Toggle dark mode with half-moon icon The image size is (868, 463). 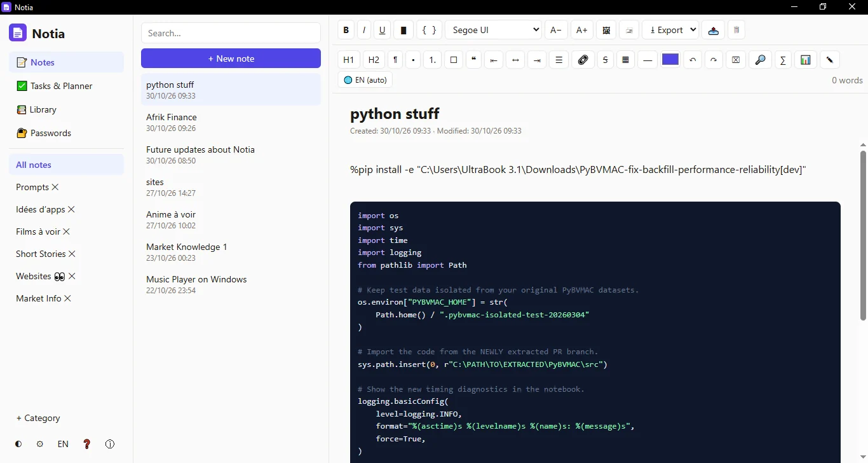[x=18, y=444]
